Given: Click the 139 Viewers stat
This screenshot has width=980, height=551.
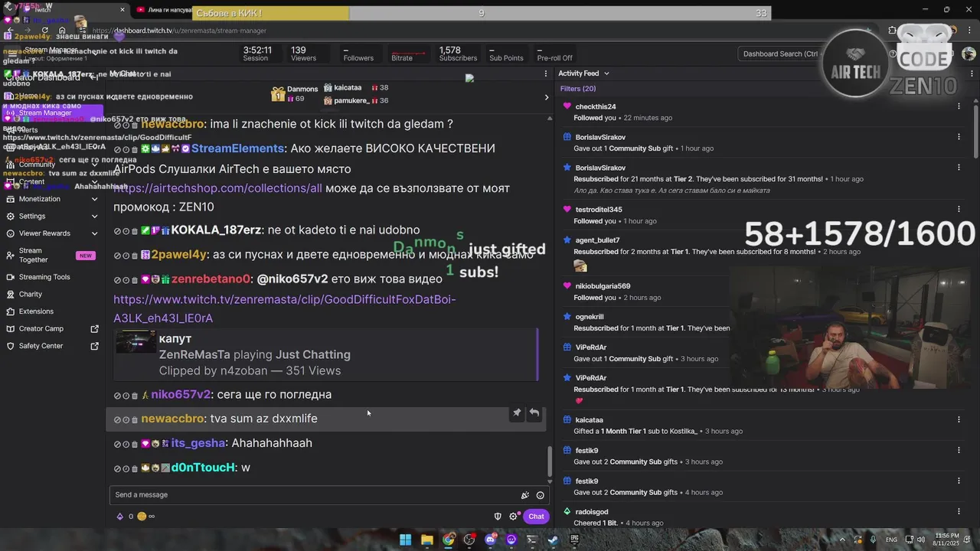Looking at the screenshot, I should click(303, 54).
